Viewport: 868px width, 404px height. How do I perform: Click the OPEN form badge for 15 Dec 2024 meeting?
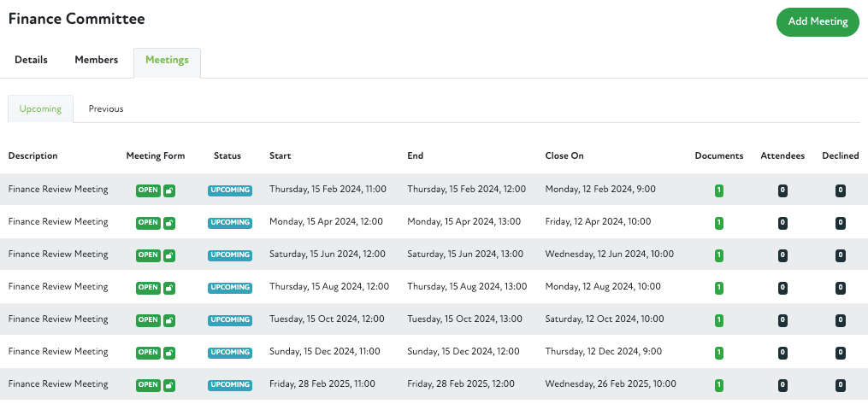click(148, 352)
